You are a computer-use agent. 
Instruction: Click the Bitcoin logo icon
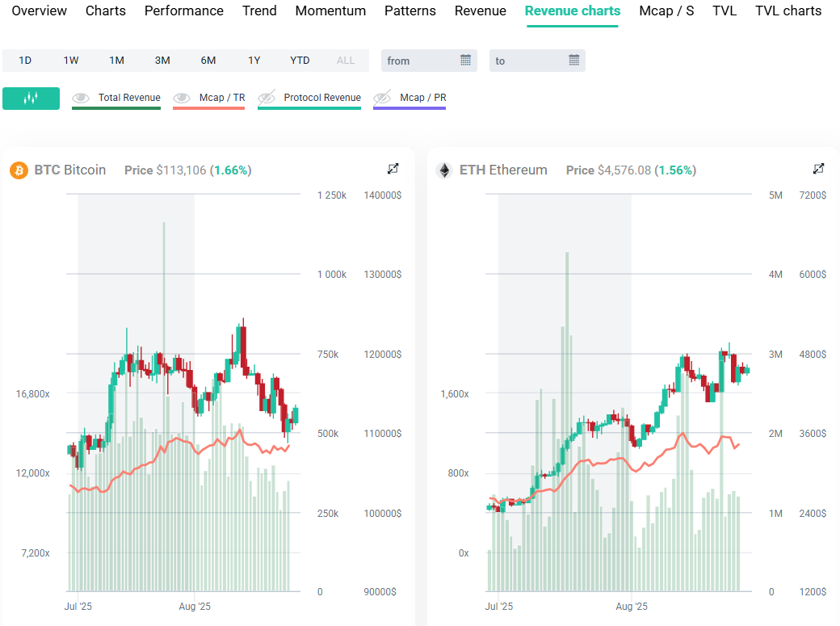(19, 170)
